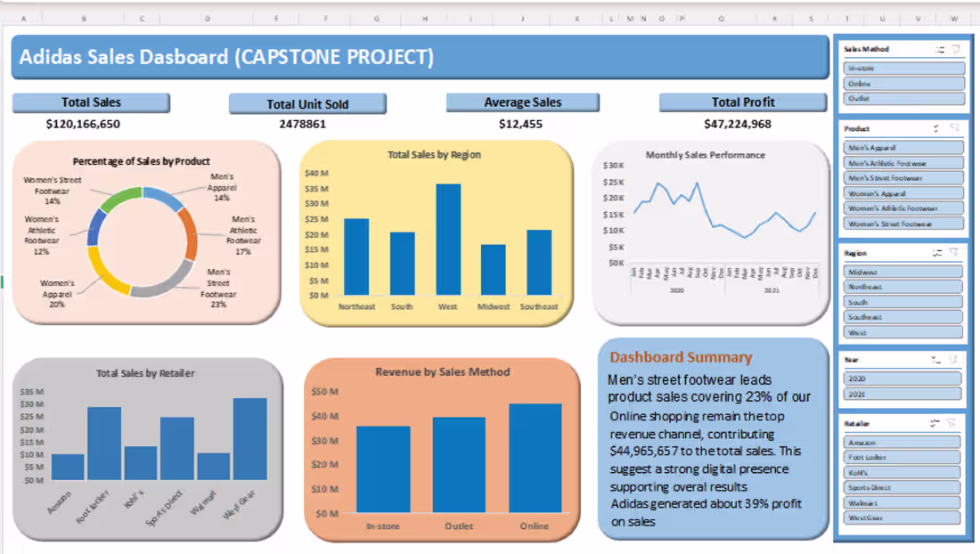
Task: Select Men's Street Footwear slicer item
Action: 902,178
